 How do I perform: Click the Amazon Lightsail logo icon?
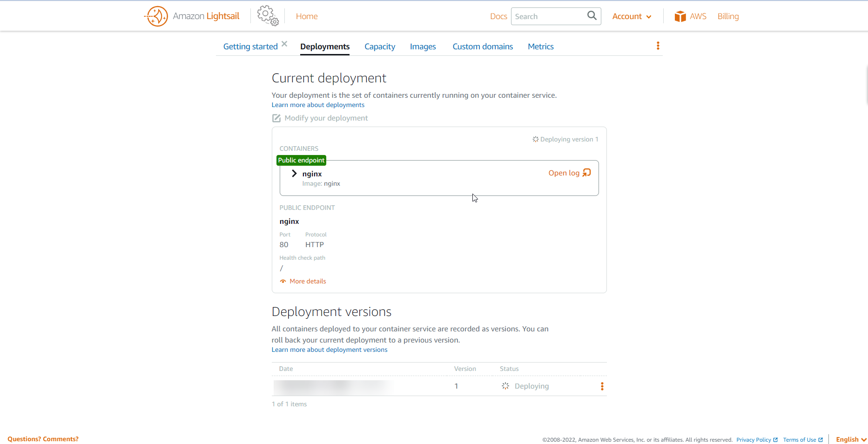[156, 16]
